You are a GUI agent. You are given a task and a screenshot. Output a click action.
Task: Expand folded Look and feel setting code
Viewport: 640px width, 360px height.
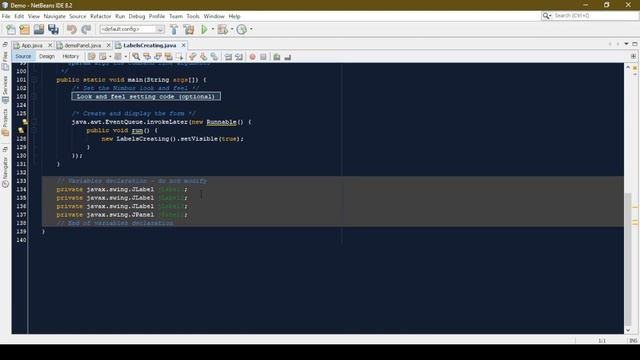coord(146,96)
